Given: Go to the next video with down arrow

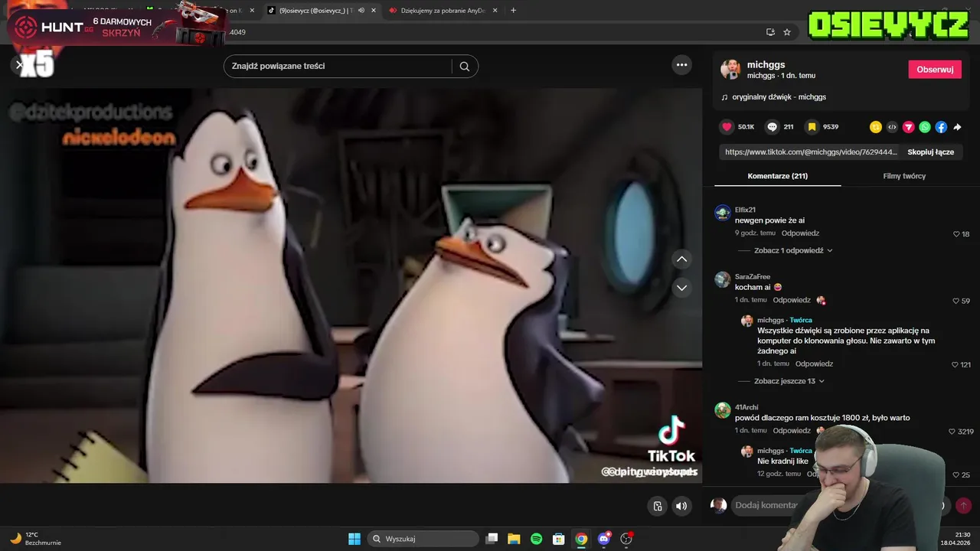Looking at the screenshot, I should click(x=681, y=288).
